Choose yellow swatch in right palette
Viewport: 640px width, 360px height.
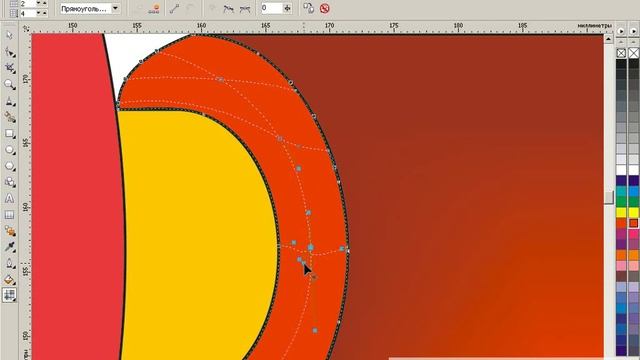(x=633, y=212)
